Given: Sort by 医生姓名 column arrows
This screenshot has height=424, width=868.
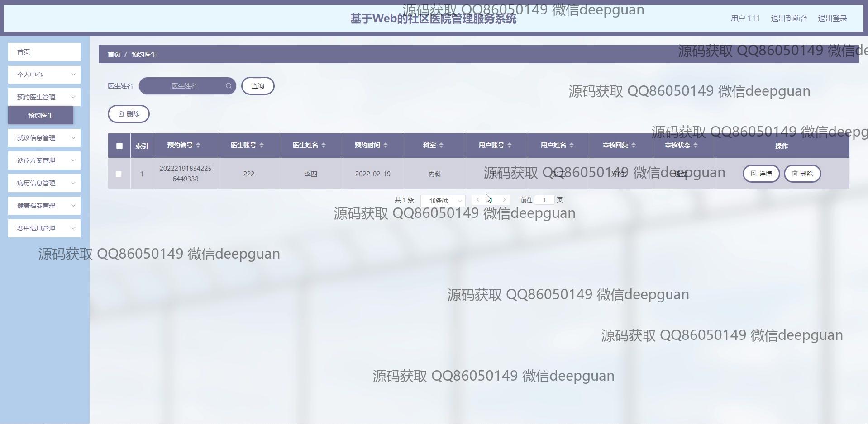Looking at the screenshot, I should (324, 145).
